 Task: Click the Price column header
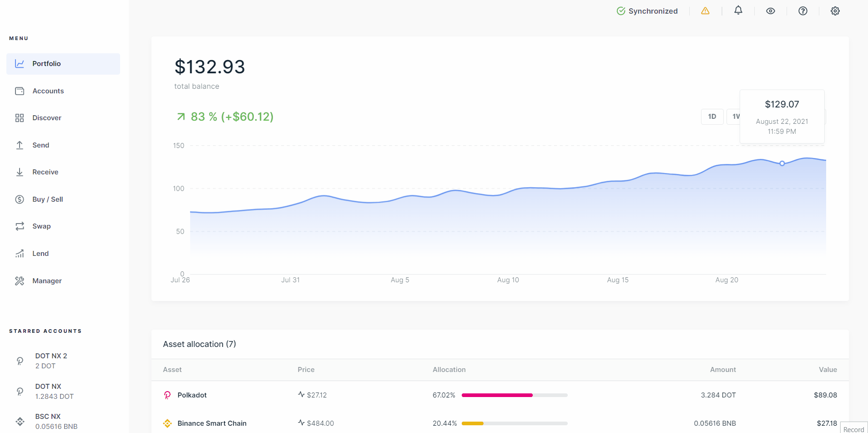tap(306, 370)
